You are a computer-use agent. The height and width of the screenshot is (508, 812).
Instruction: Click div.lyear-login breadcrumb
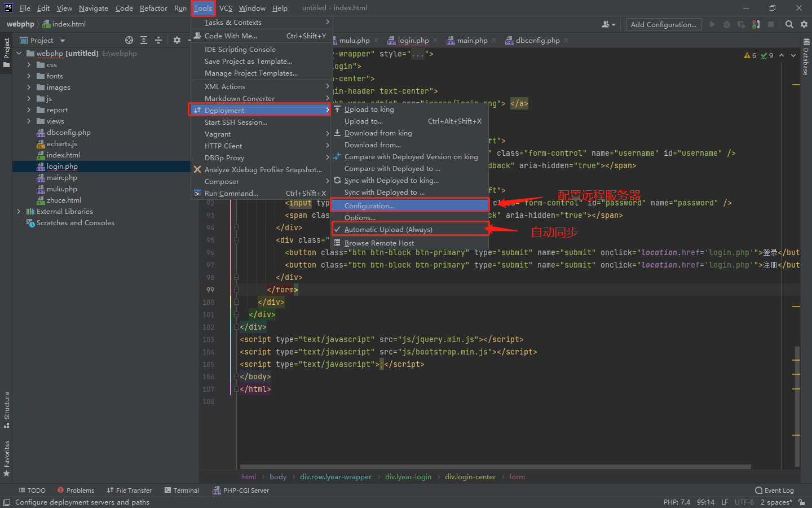tap(408, 476)
